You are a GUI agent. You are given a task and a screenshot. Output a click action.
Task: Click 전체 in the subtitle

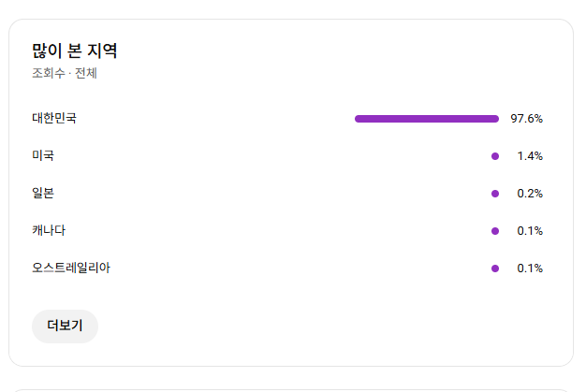point(86,73)
